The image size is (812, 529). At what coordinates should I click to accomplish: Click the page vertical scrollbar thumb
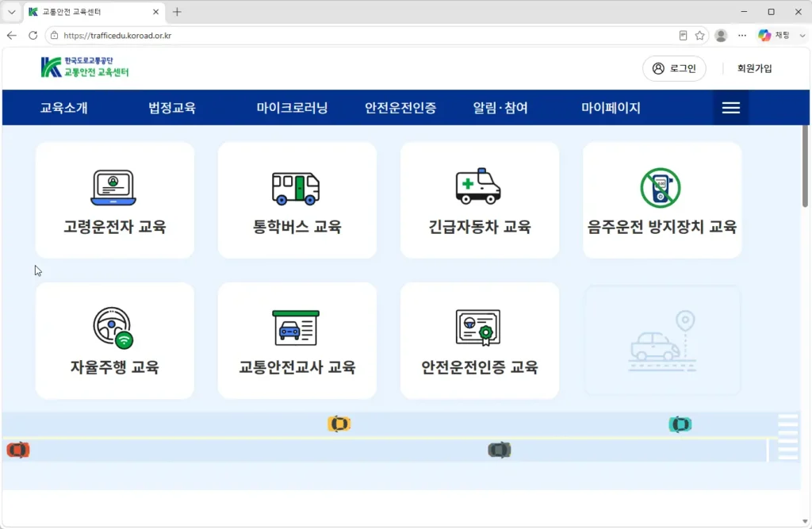pyautogui.click(x=805, y=166)
